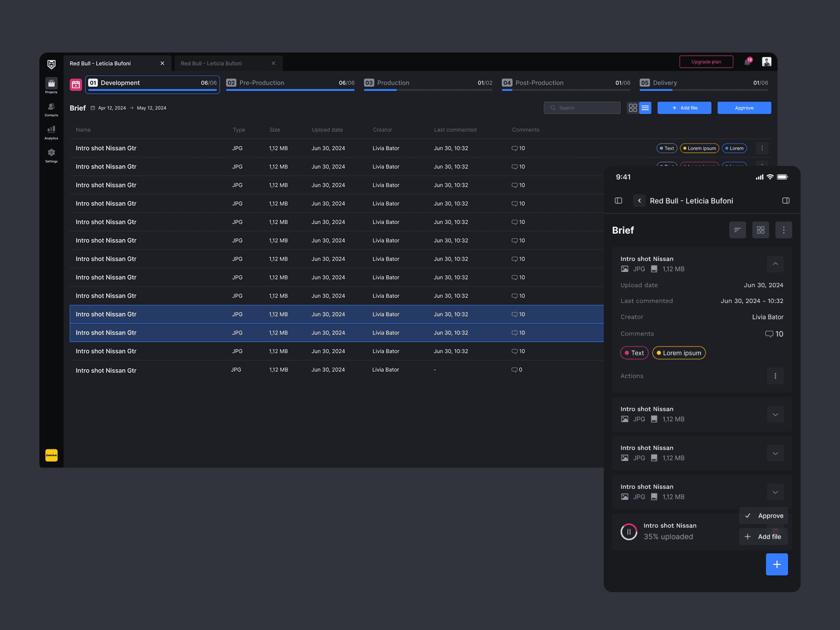Click the pink Text tag in mobile card
840x630 pixels.
pos(635,353)
